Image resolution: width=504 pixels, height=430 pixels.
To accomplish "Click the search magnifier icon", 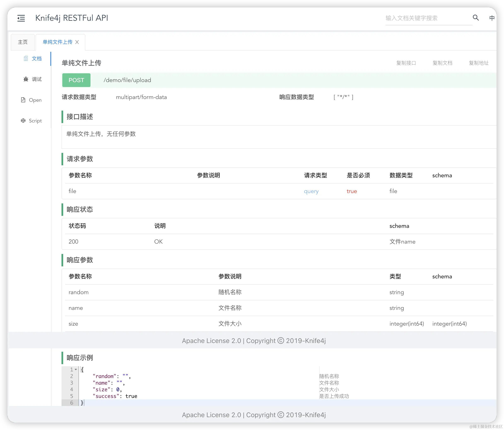I will [476, 18].
